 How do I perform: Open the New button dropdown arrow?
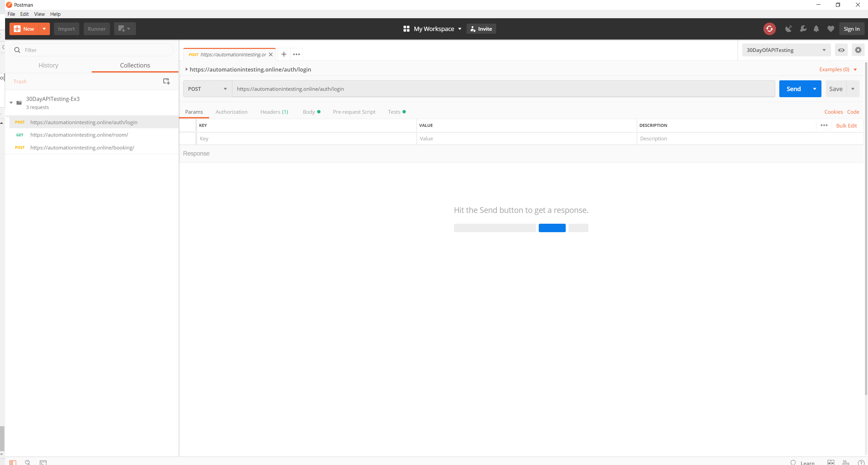point(44,29)
